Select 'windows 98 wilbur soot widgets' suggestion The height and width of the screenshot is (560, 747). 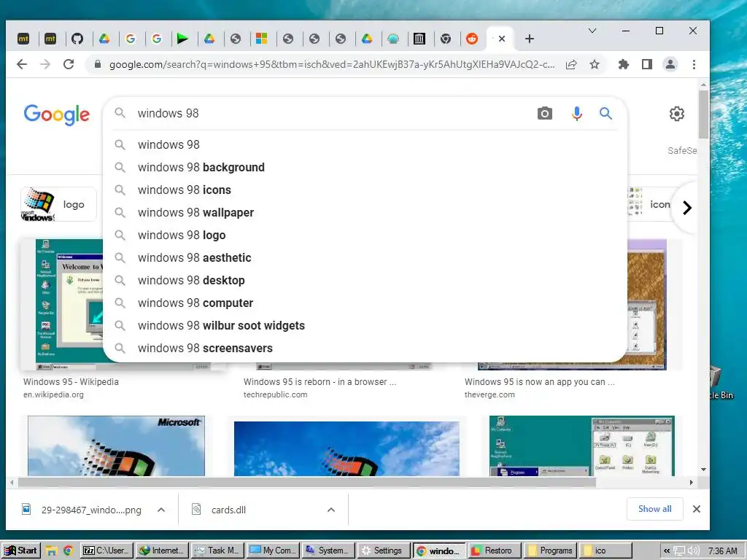click(x=365, y=326)
